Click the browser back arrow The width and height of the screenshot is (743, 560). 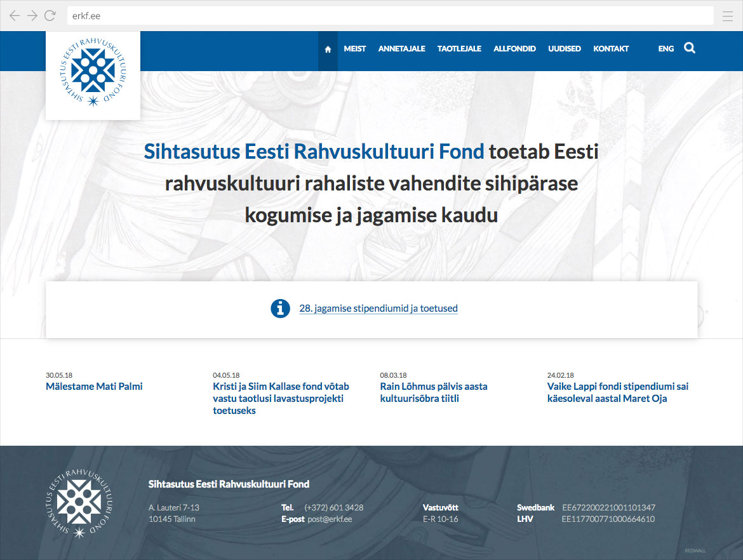pyautogui.click(x=15, y=16)
